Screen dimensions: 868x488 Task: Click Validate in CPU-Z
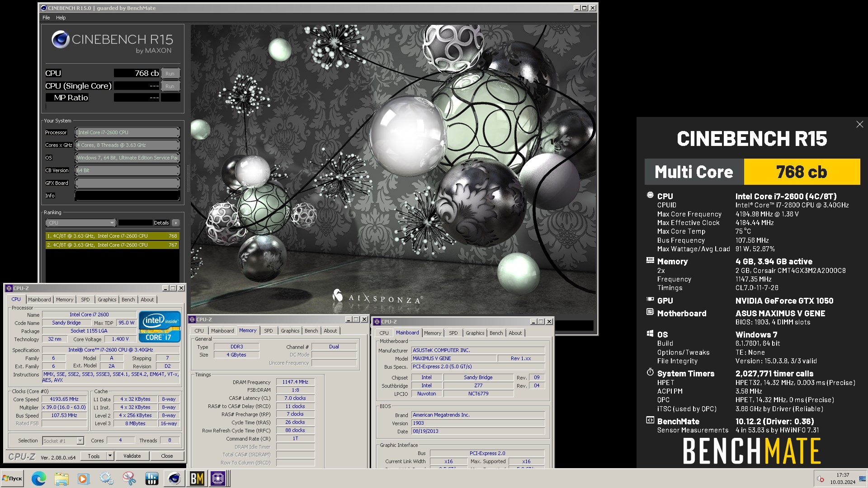coord(132,456)
